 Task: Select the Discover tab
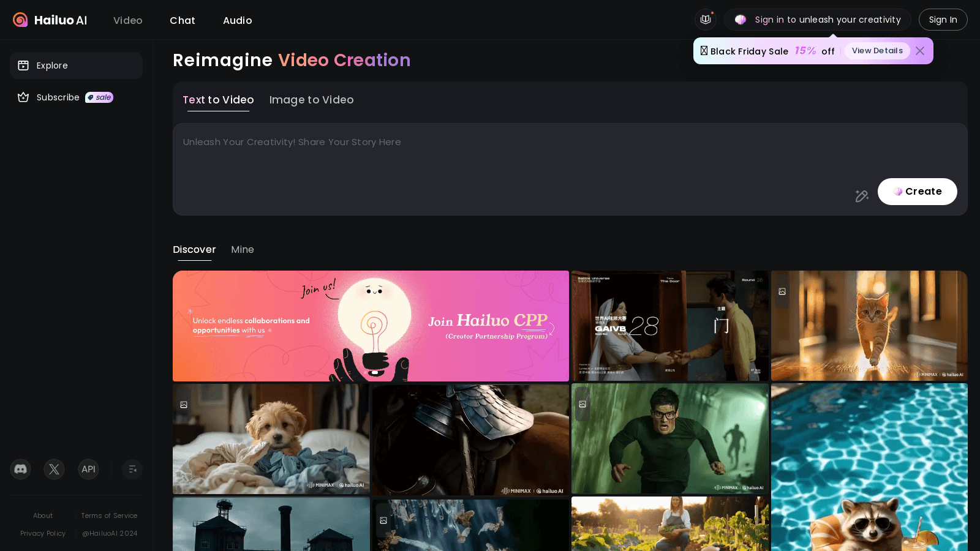[x=194, y=250]
